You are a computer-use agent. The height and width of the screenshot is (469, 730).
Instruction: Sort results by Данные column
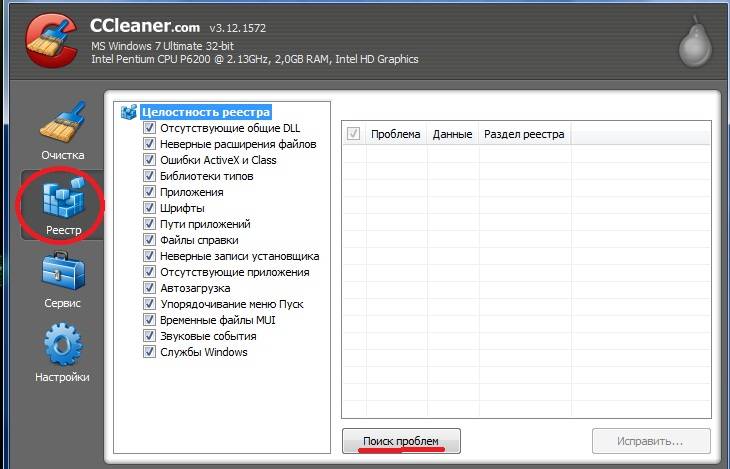coord(453,134)
